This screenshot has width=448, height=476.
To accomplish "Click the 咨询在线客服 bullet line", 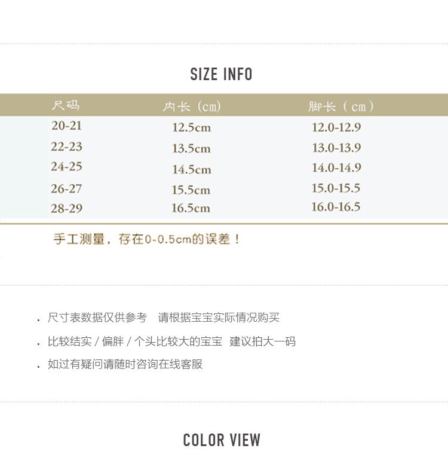I will click(x=125, y=364).
